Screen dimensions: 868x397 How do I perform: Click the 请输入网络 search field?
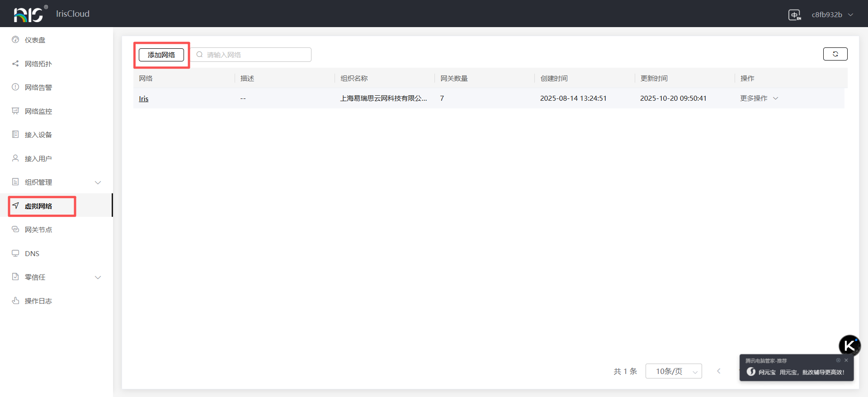point(256,55)
